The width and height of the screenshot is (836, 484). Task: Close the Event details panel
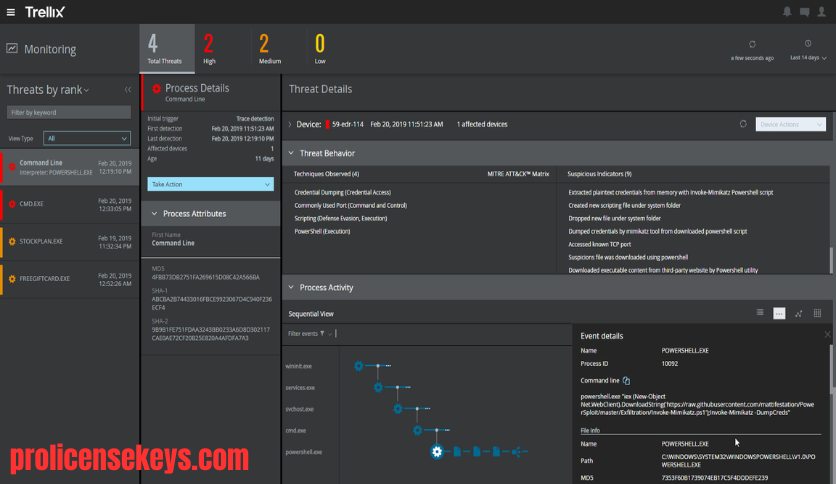point(827,335)
